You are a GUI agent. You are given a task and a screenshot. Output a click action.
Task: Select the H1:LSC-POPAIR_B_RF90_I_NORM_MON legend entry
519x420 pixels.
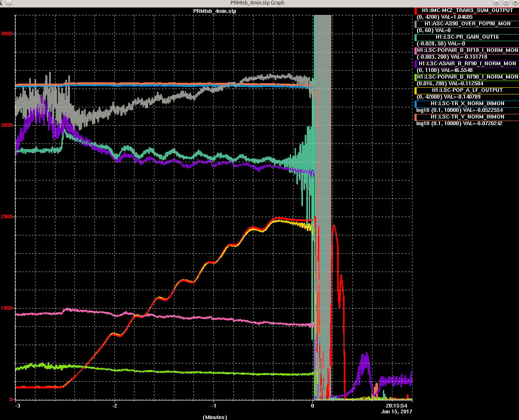[x=467, y=77]
